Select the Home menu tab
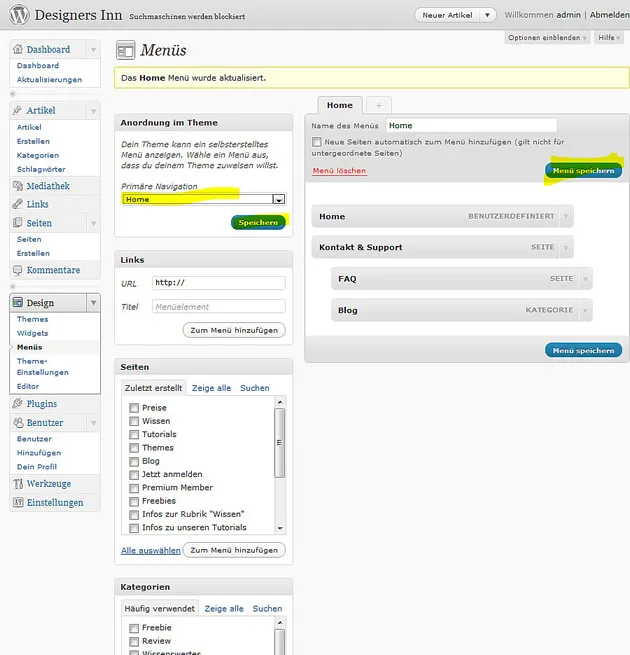Image resolution: width=630 pixels, height=655 pixels. pos(340,105)
